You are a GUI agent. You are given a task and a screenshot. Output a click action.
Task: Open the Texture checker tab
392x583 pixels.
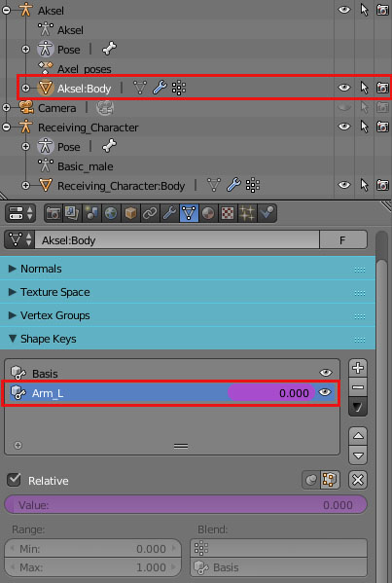[x=227, y=213]
